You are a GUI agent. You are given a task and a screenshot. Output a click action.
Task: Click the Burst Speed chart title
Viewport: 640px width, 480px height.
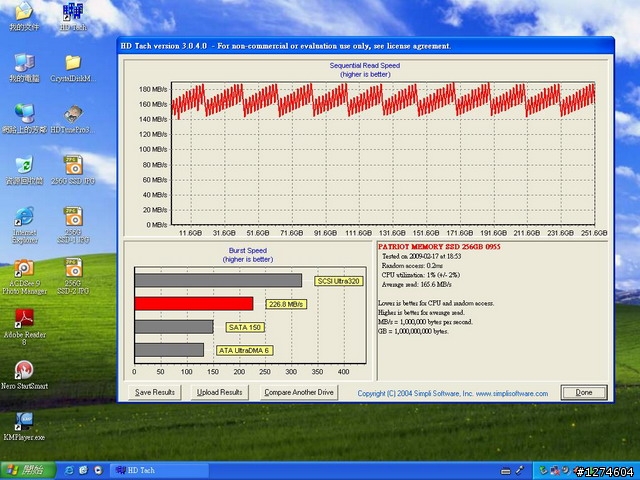(248, 251)
